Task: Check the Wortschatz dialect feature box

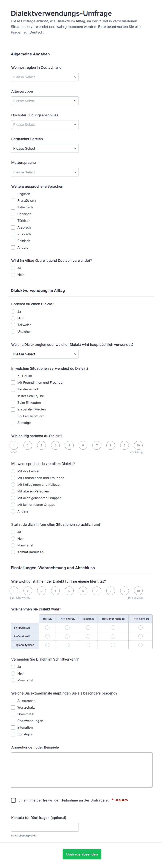Action: click(x=13, y=707)
